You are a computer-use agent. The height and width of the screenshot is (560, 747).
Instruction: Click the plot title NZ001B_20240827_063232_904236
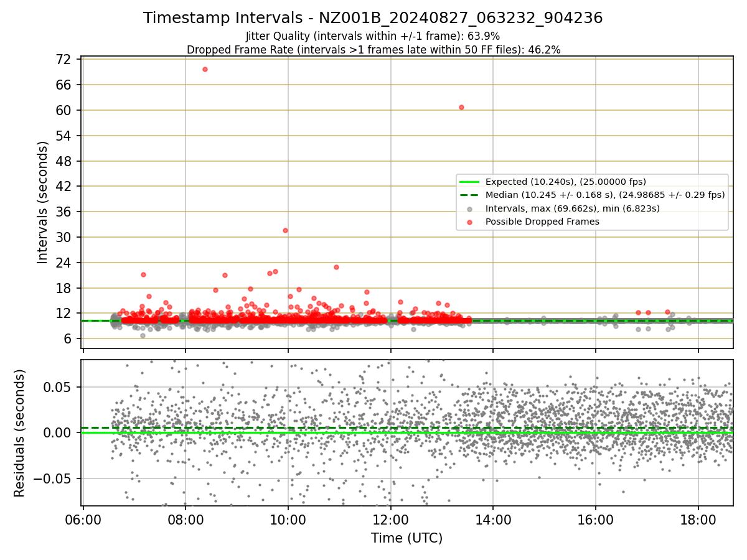click(373, 18)
